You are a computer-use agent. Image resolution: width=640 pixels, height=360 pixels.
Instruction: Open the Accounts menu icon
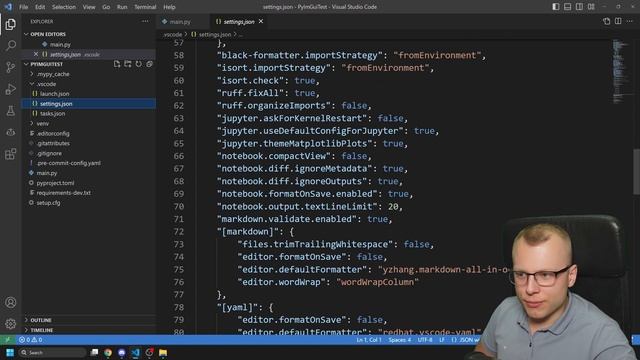pyautogui.click(x=11, y=302)
